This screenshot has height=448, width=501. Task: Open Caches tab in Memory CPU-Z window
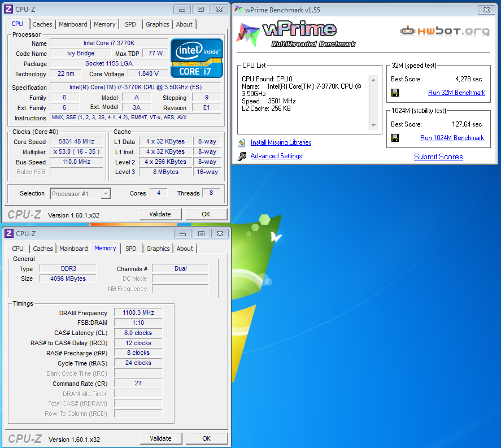(x=43, y=249)
